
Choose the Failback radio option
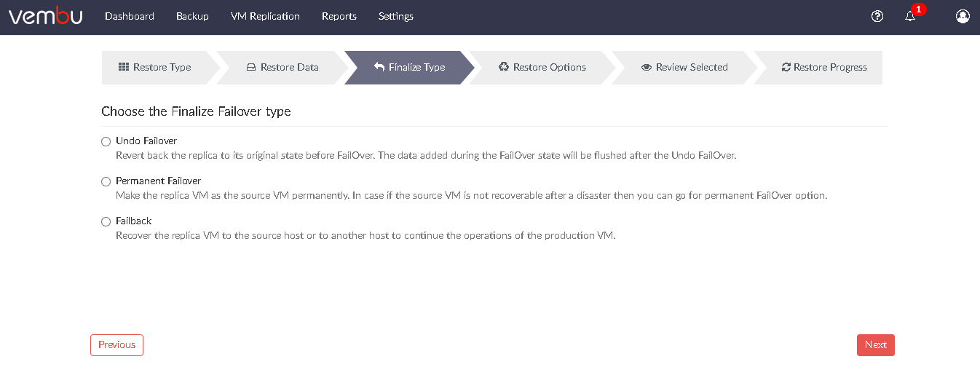coord(106,221)
